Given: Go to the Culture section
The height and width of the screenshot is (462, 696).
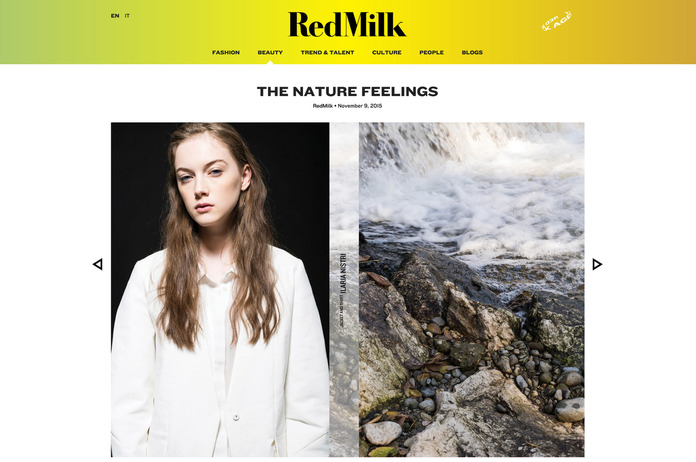Looking at the screenshot, I should coord(387,52).
